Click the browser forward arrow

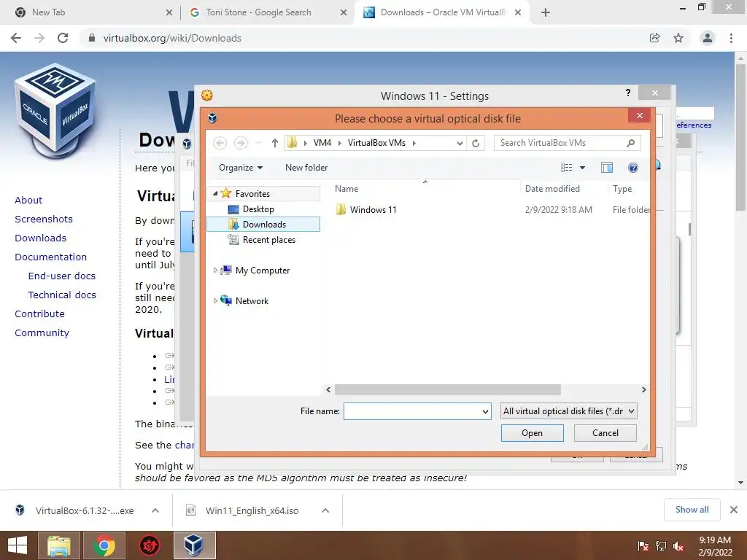click(x=39, y=38)
